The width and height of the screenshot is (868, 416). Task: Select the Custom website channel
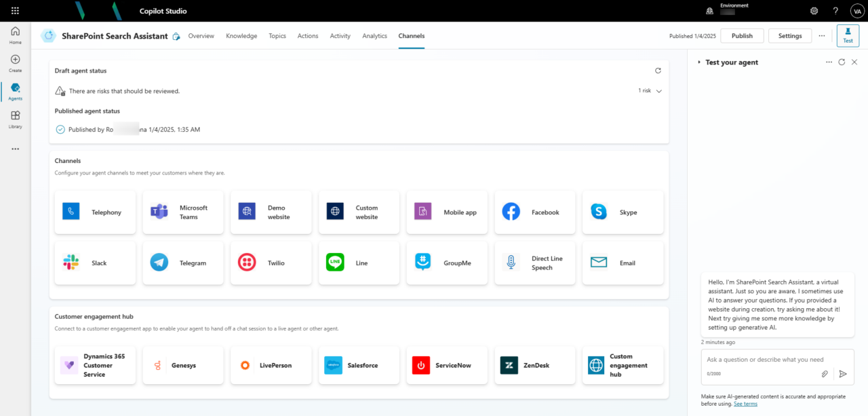[x=359, y=212]
